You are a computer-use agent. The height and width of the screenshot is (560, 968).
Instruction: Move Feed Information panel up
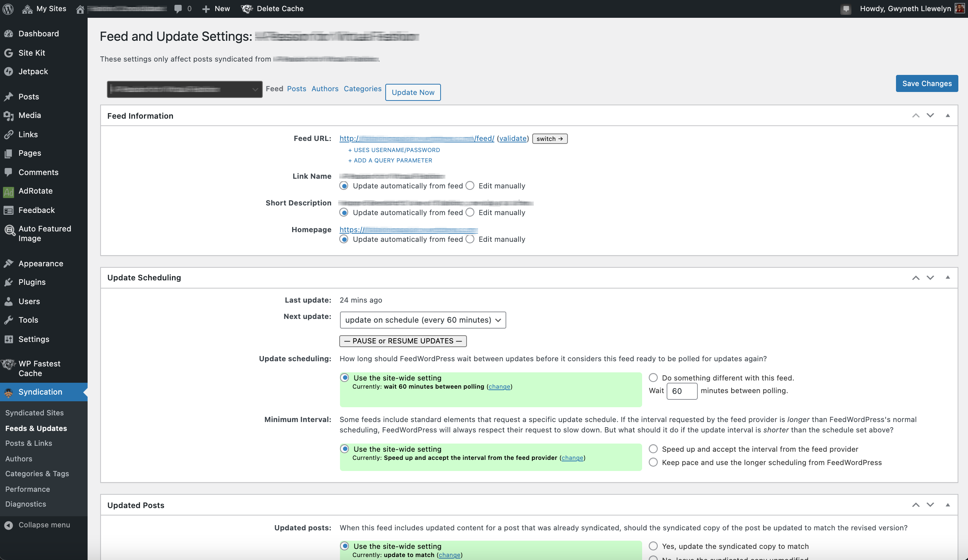pyautogui.click(x=916, y=116)
